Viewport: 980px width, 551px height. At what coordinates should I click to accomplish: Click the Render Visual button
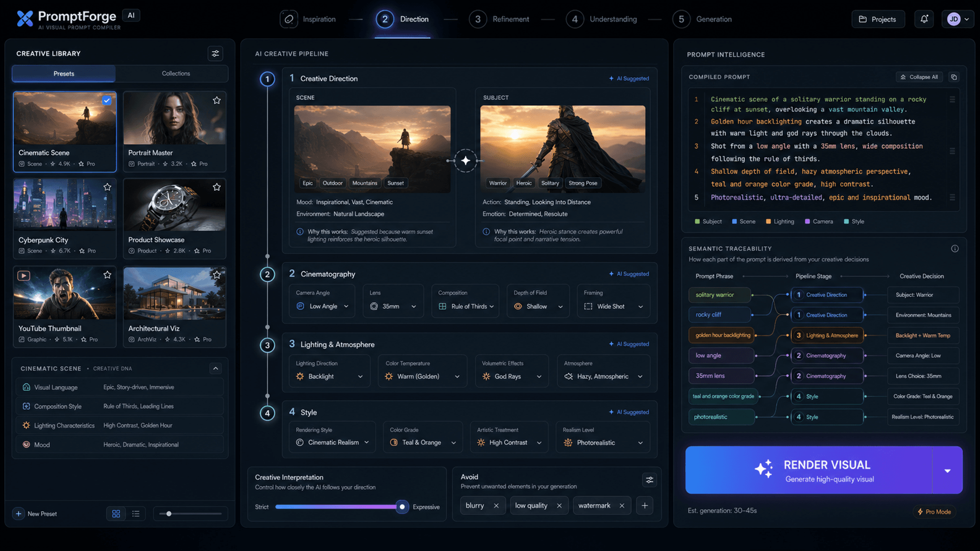pos(809,471)
